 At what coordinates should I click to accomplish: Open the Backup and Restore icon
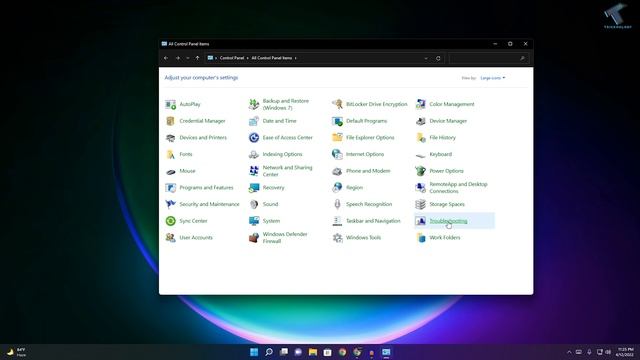tap(254, 104)
